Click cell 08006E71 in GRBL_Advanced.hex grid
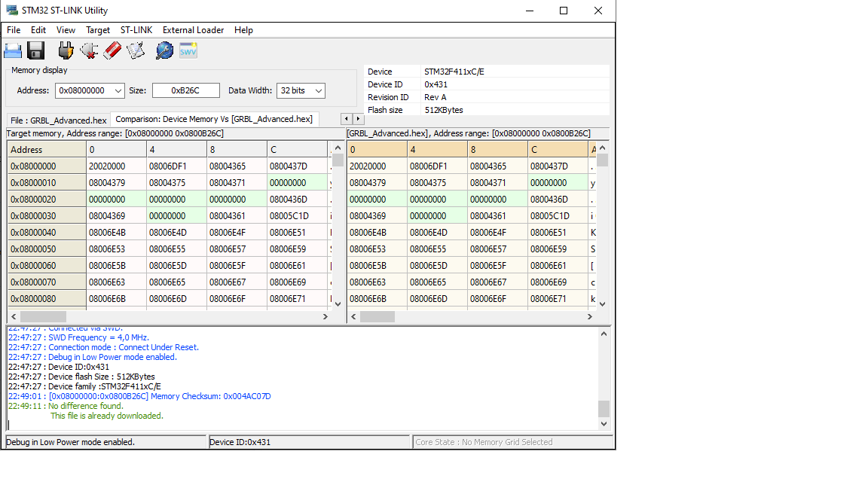 (x=558, y=299)
